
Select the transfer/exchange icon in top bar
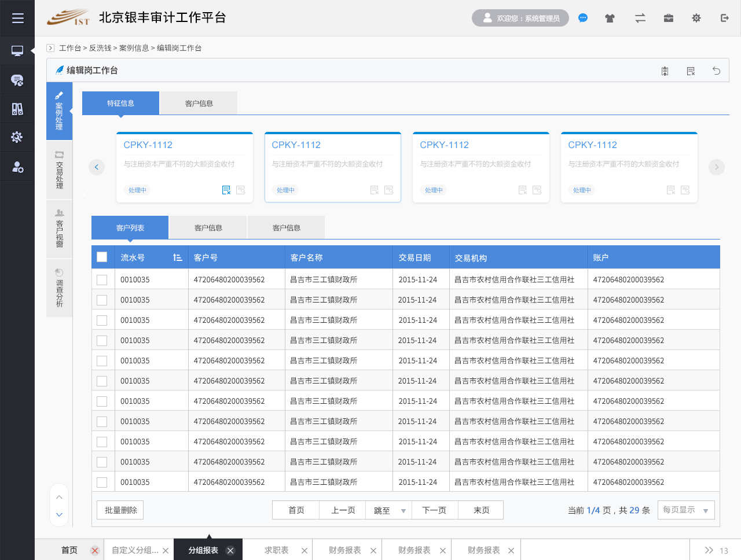point(640,18)
